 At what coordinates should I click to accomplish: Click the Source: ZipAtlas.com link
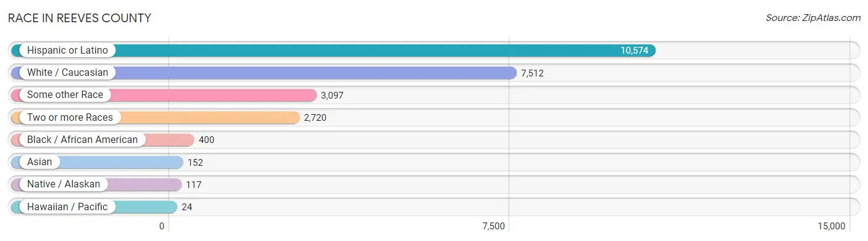click(x=813, y=18)
